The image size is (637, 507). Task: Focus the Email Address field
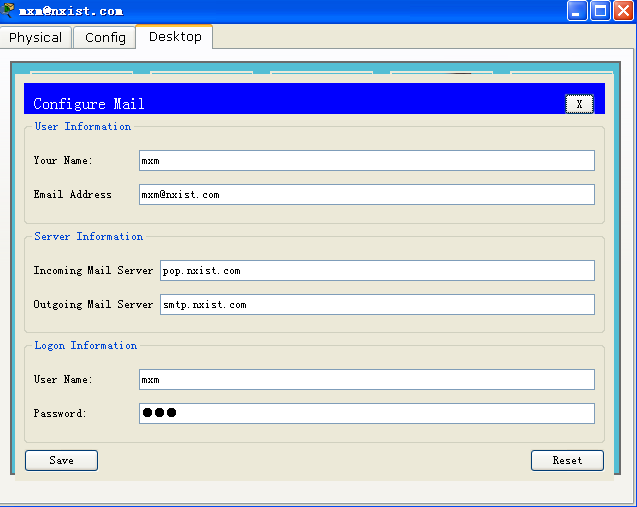click(x=367, y=195)
